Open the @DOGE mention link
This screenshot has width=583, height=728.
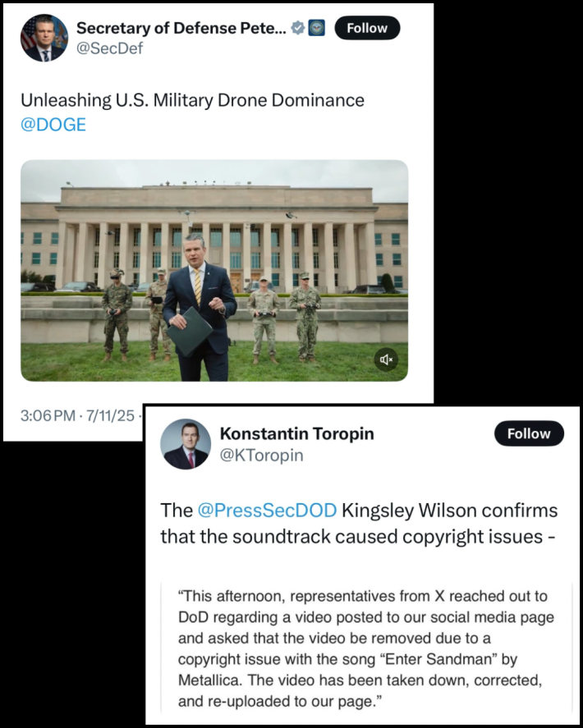(x=53, y=125)
